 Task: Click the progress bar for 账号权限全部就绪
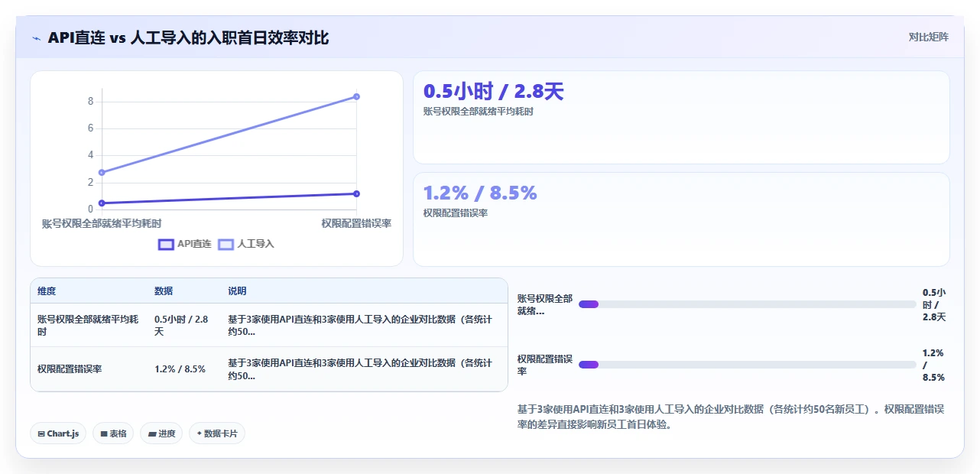click(747, 304)
